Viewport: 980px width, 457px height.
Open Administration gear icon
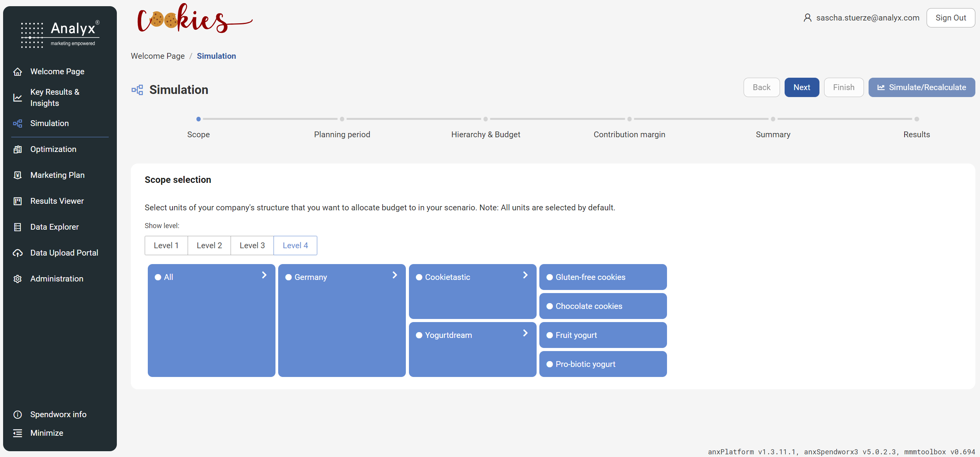coord(17,279)
